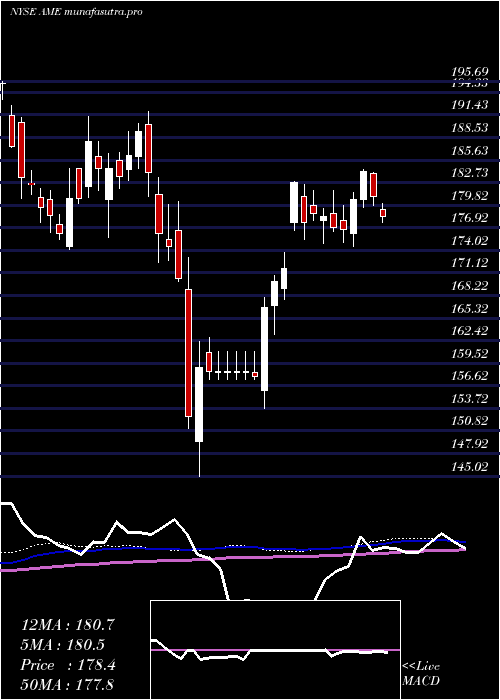Click the 168.22 price axis label
Viewport: 500px width, 700px height.
pyautogui.click(x=469, y=286)
